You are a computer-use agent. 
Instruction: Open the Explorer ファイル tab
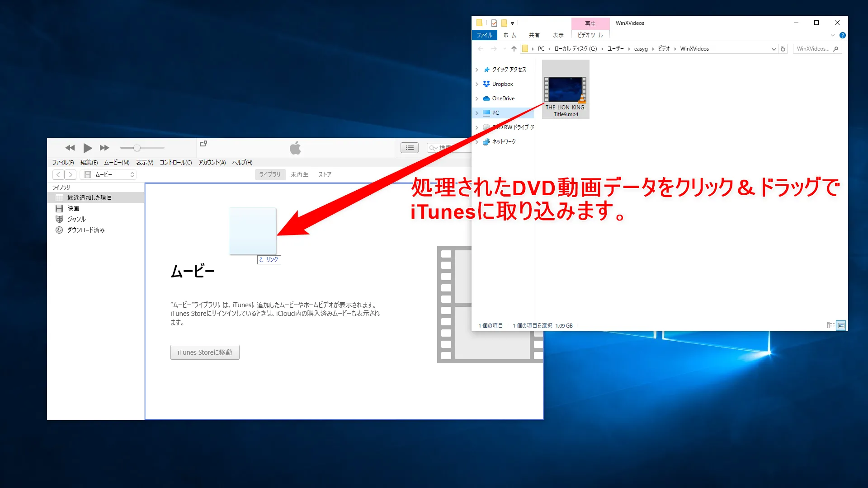pos(485,35)
